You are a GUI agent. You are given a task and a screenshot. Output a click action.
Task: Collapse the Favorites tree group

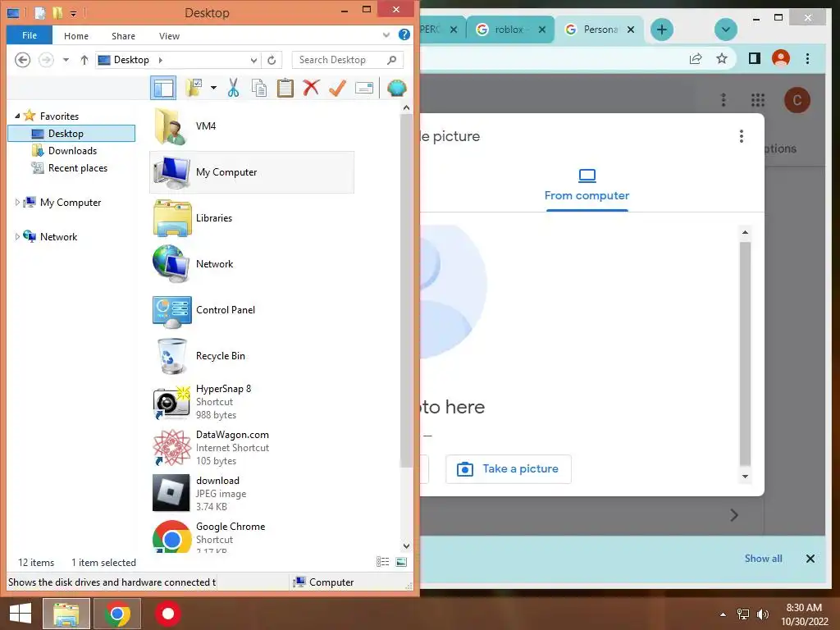(17, 116)
